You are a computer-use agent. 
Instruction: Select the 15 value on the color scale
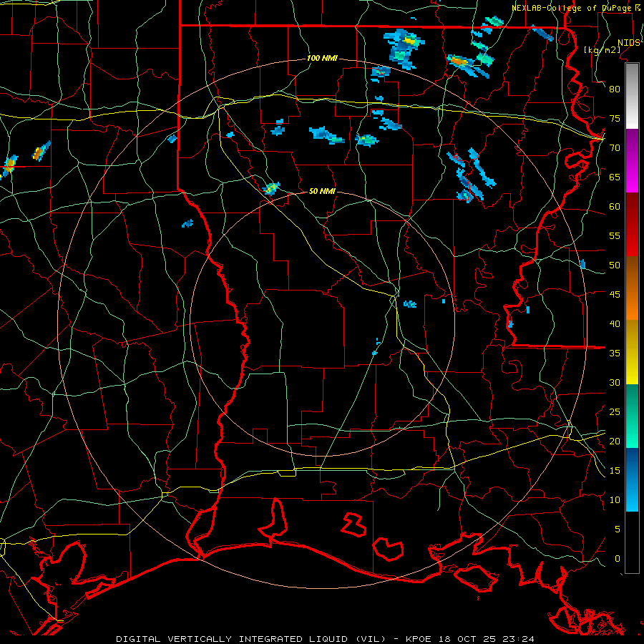pos(615,471)
